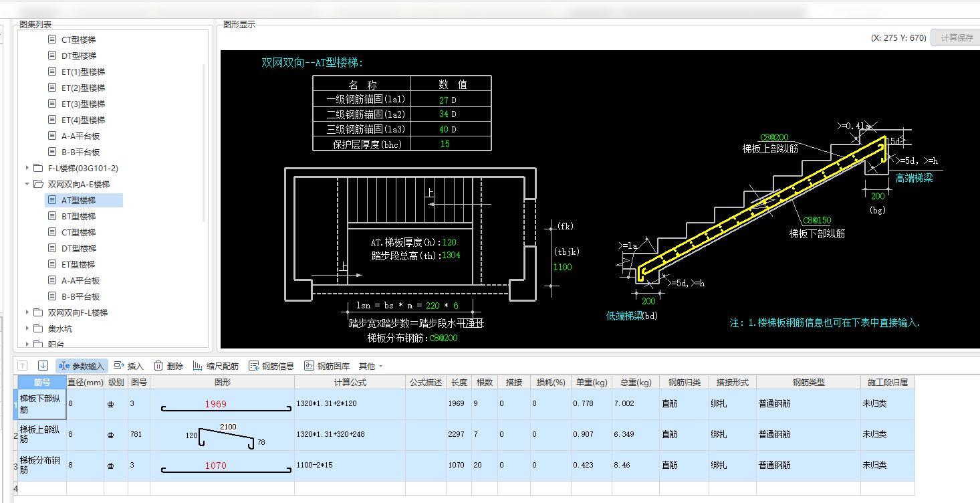Select the ET(4)型楼梯 tree item
The height and width of the screenshot is (503, 980).
[83, 120]
